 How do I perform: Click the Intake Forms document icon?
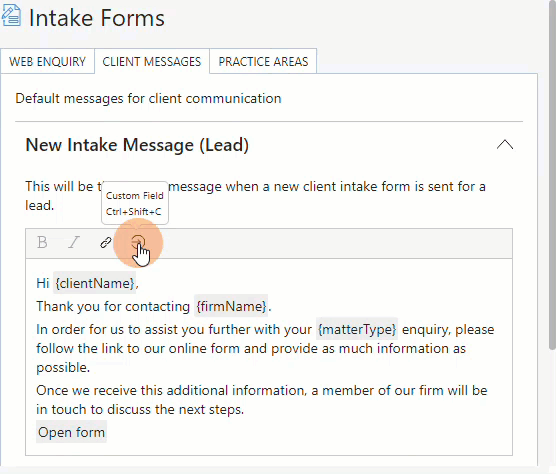point(11,16)
